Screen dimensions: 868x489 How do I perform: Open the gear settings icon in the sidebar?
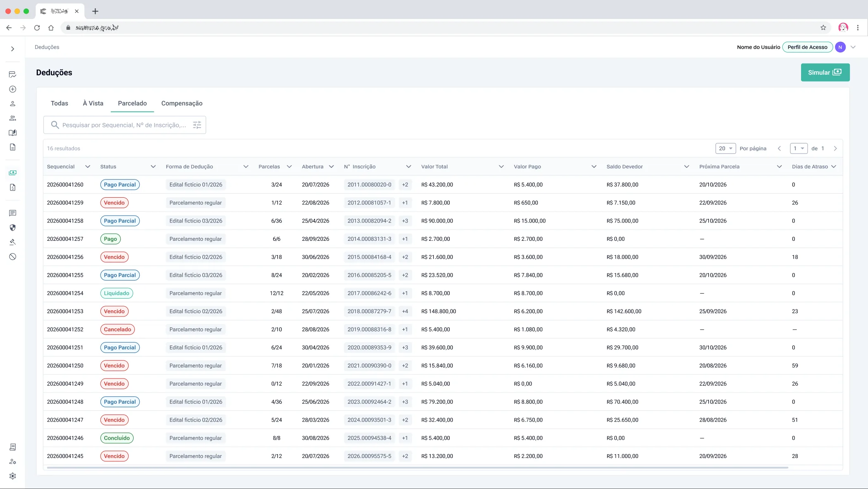[x=13, y=476]
